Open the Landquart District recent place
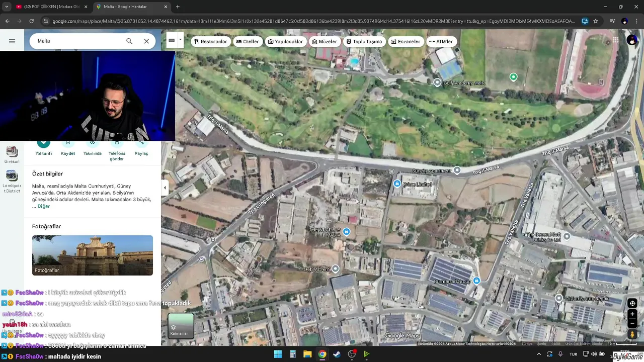The width and height of the screenshot is (644, 362). tap(12, 182)
